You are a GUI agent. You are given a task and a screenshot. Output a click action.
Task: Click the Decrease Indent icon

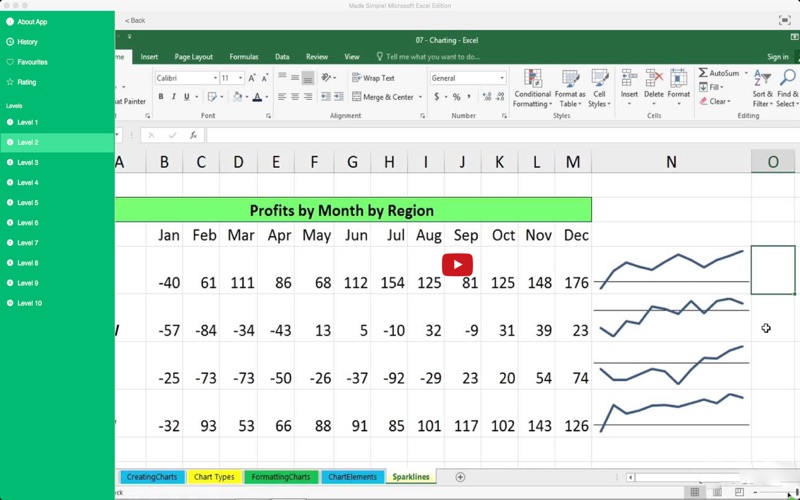[x=326, y=96]
